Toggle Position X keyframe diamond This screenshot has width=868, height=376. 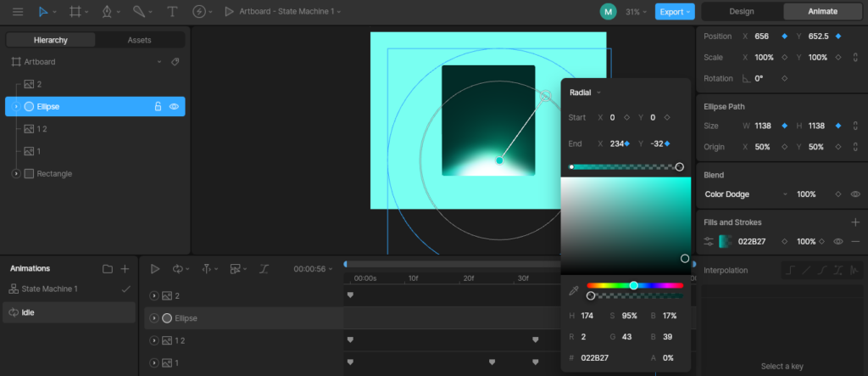(x=784, y=36)
